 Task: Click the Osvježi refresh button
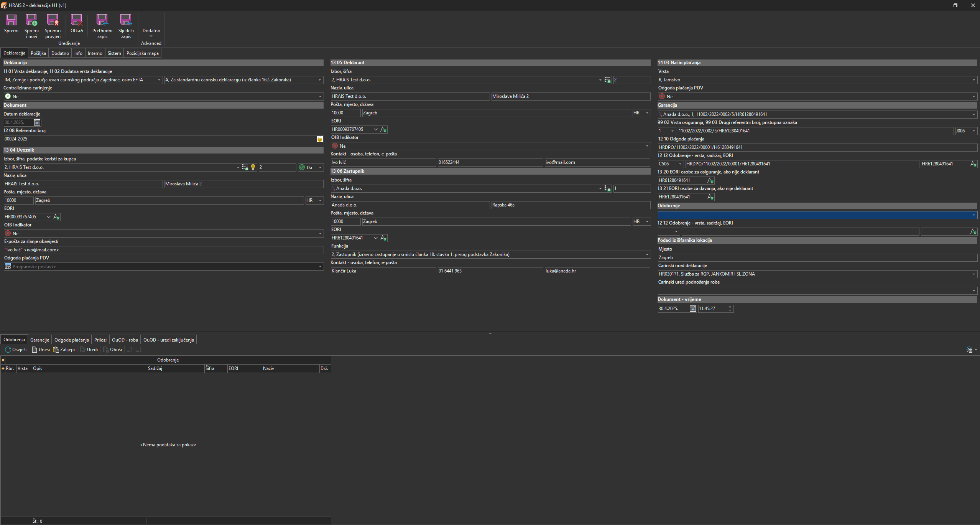pos(16,350)
